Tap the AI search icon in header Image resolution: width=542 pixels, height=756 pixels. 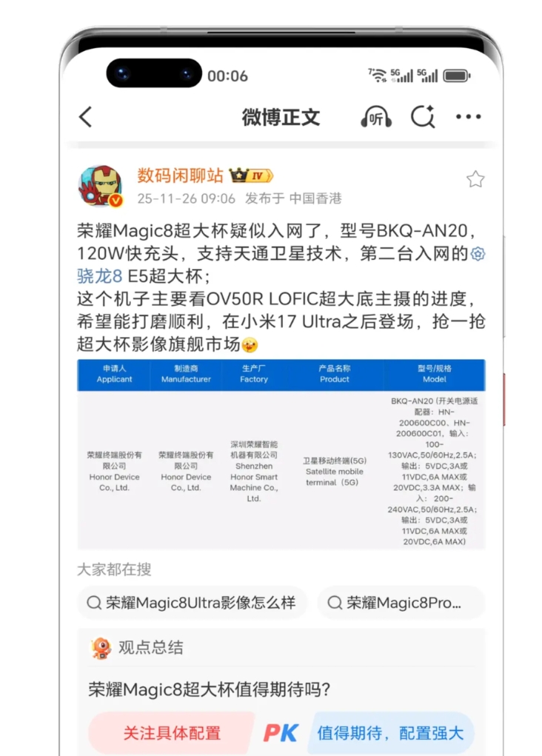[423, 117]
